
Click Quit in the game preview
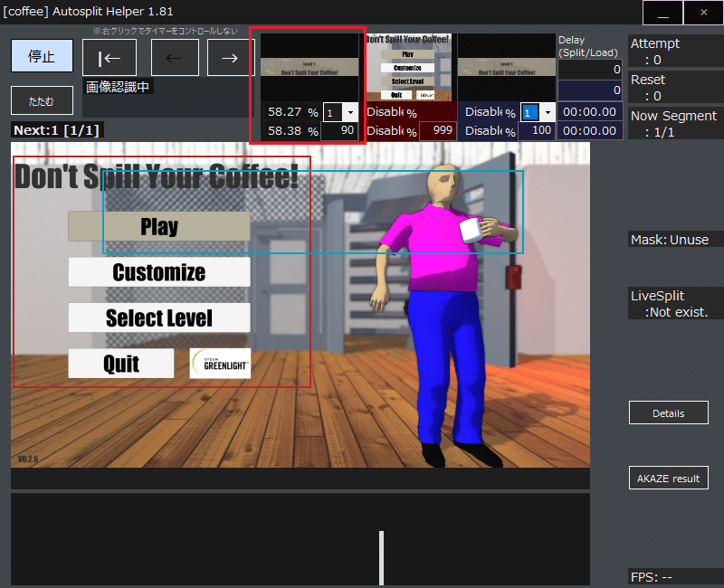pyautogui.click(x=121, y=364)
